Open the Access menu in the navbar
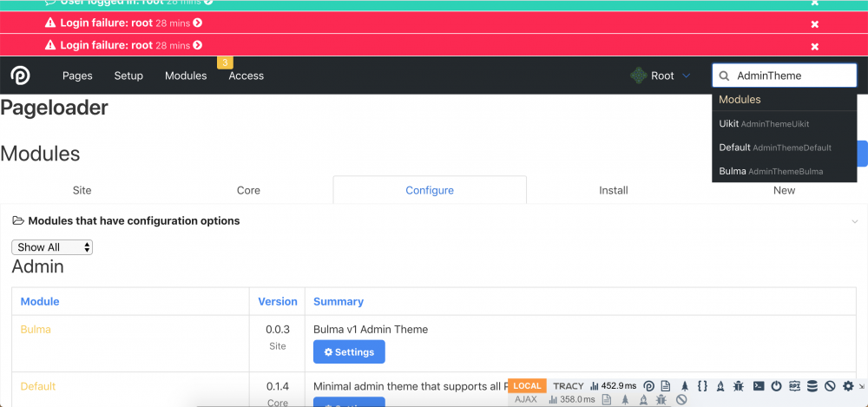 point(246,76)
